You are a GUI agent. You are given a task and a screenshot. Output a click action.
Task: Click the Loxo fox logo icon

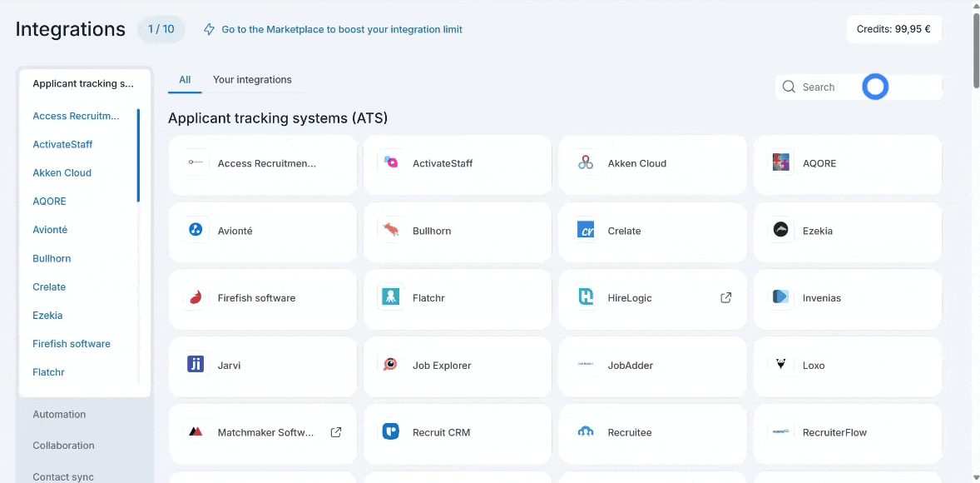coord(780,364)
